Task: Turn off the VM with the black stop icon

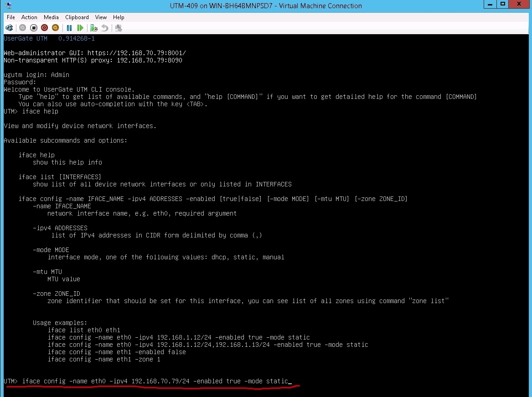Action: (x=33, y=28)
